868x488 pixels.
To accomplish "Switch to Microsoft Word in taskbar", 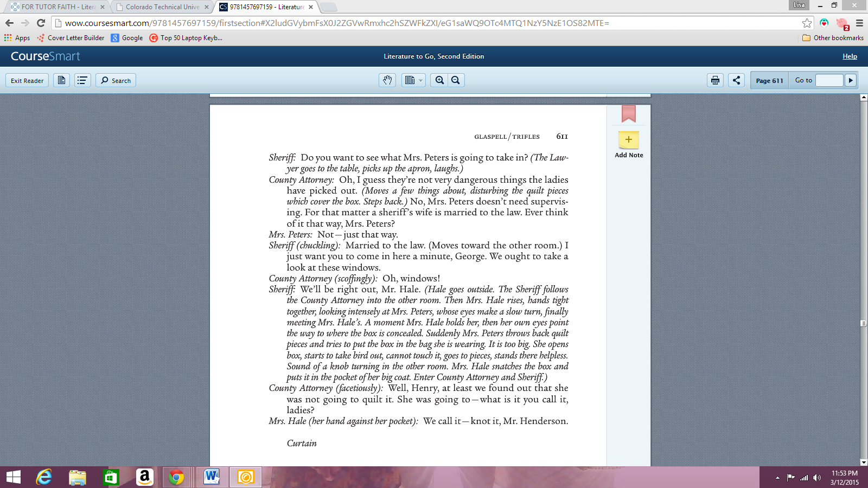I will point(212,477).
